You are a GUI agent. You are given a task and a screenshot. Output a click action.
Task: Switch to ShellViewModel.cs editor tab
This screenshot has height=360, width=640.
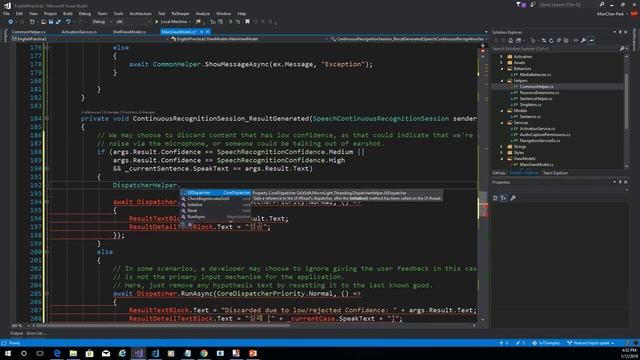click(129, 32)
